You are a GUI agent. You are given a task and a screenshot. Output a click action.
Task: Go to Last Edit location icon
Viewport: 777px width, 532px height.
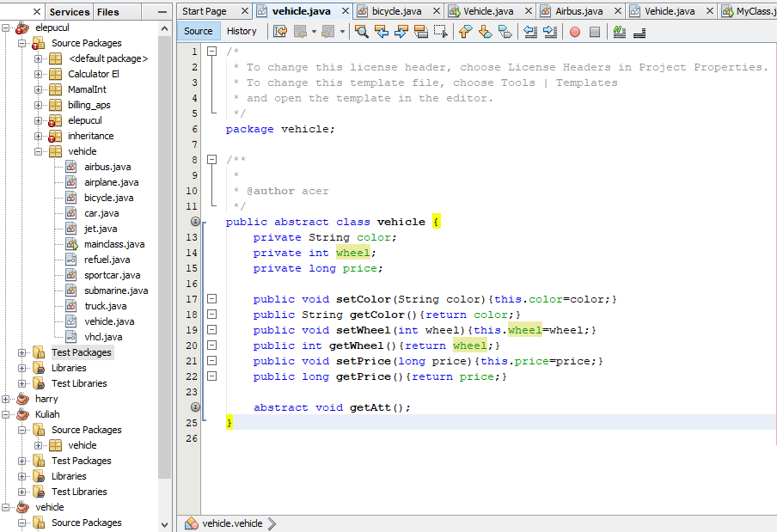[280, 32]
